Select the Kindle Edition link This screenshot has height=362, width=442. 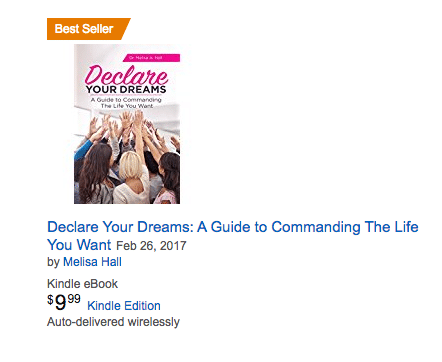(x=124, y=306)
